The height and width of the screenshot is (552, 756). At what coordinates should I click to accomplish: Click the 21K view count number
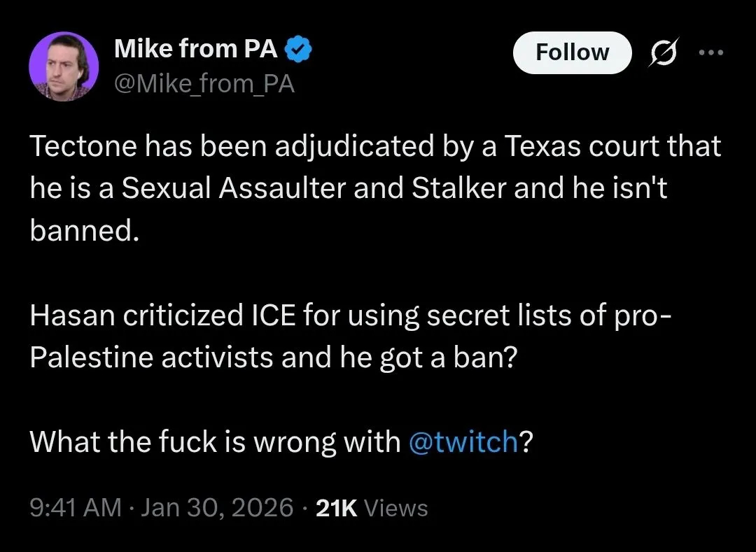pos(337,508)
